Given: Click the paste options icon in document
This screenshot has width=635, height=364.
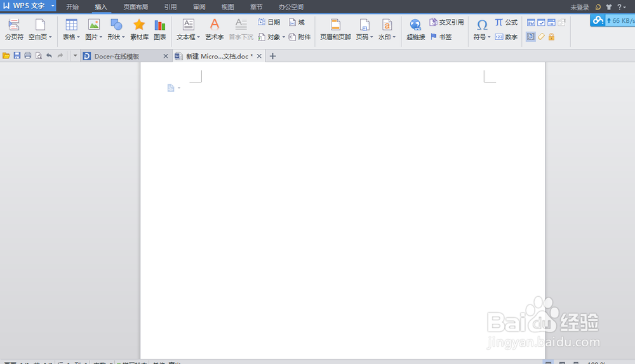Looking at the screenshot, I should pos(171,88).
